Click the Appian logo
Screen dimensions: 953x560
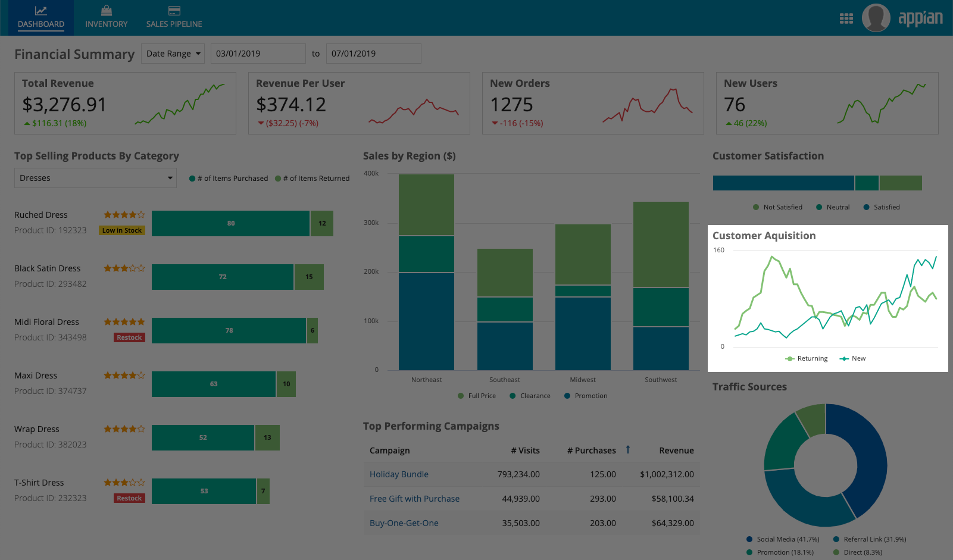[x=920, y=18]
